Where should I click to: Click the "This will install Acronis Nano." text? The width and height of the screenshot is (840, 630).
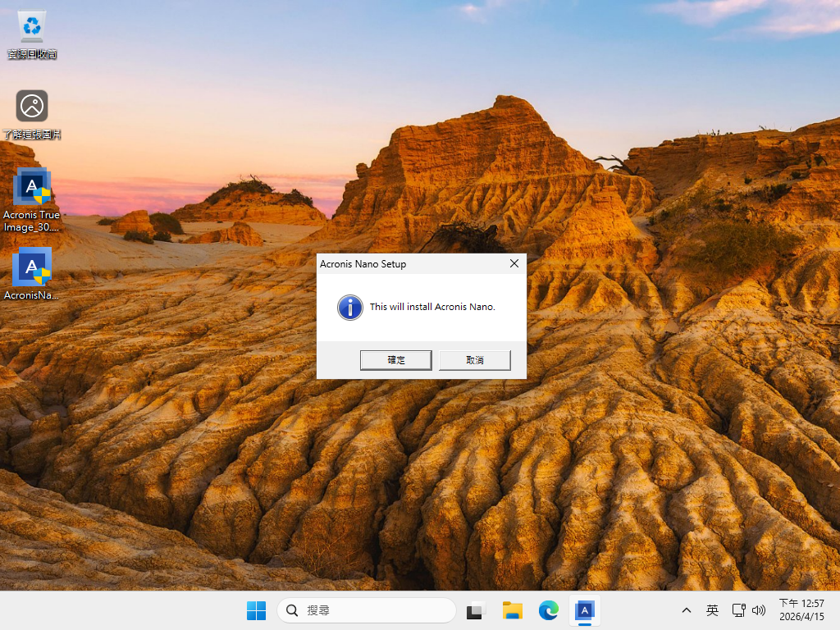click(x=432, y=307)
